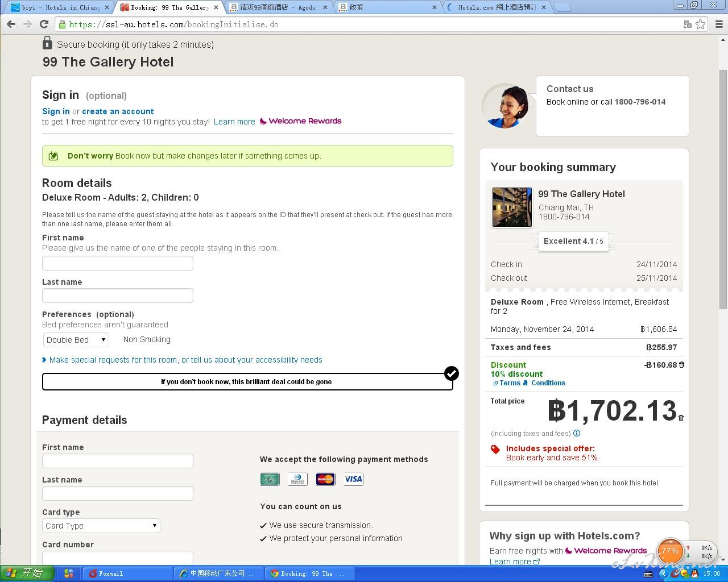728x582 pixels.
Task: Click the discount trash icon
Action: (x=681, y=365)
